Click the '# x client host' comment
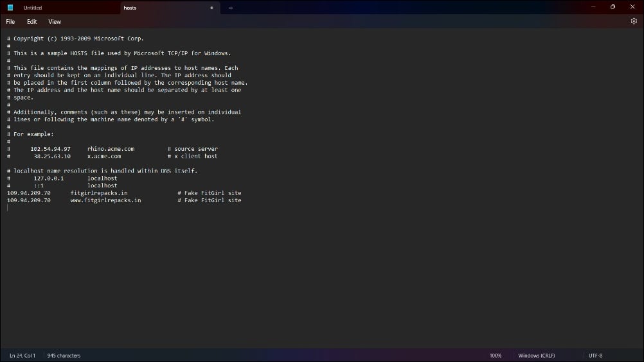 coord(193,156)
